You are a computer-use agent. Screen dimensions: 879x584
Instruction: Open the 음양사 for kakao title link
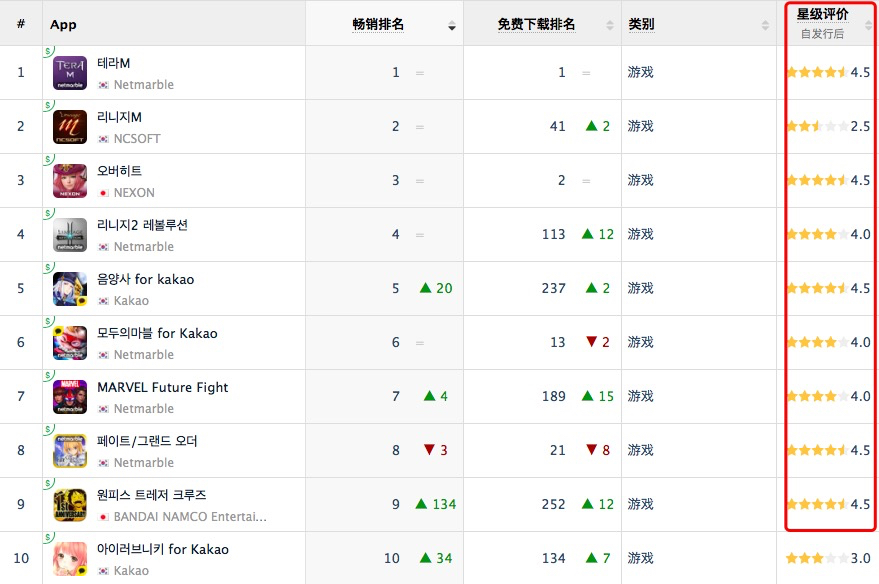146,279
